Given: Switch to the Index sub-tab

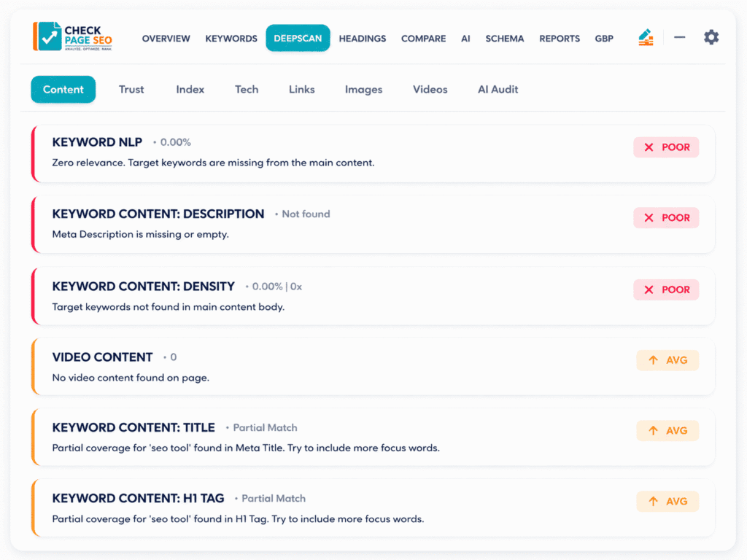Looking at the screenshot, I should 190,90.
